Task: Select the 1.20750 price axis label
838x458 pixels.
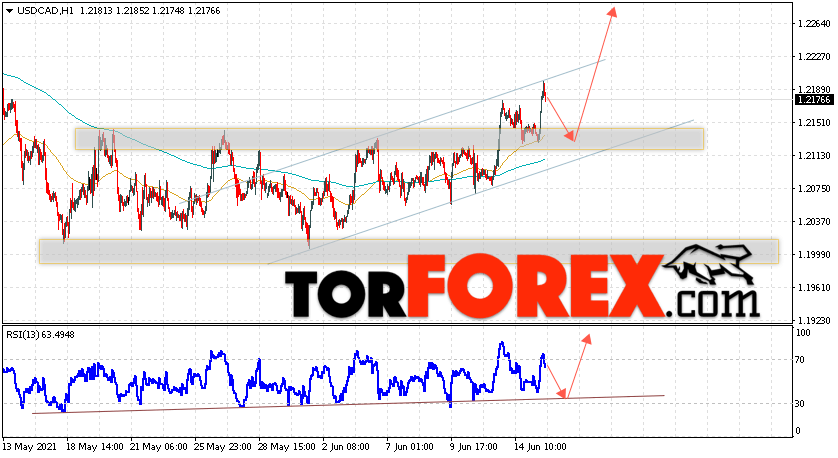Action: click(x=814, y=188)
